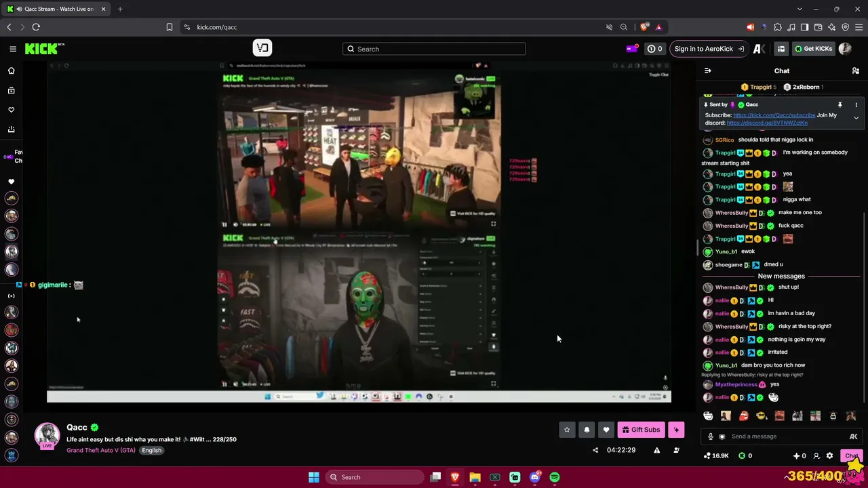
Task: Open Home in the left sidebar
Action: (x=11, y=70)
